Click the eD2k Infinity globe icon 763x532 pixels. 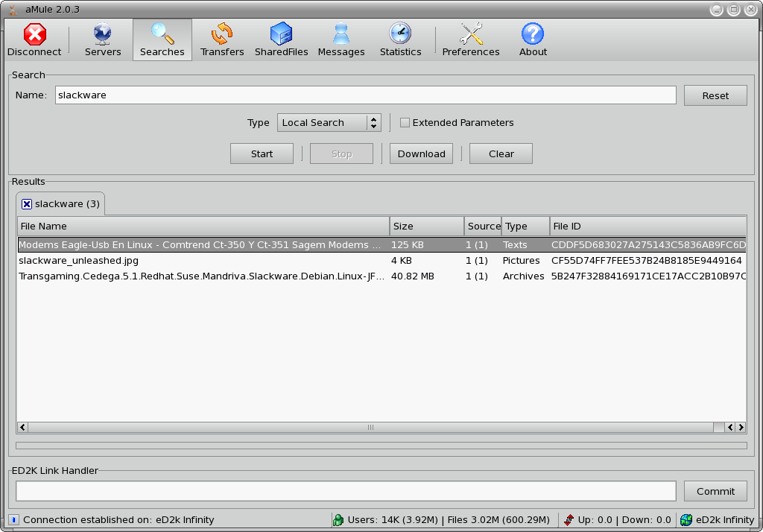686,520
